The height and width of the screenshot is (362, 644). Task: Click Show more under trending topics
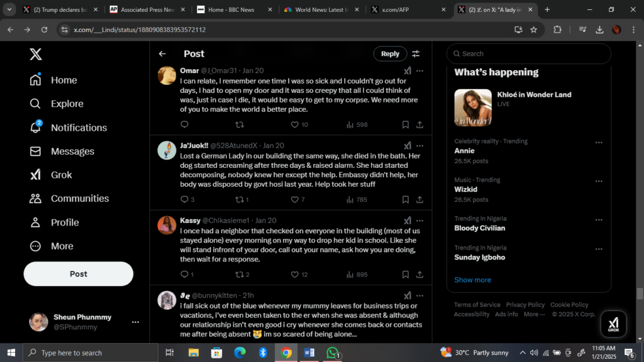472,280
